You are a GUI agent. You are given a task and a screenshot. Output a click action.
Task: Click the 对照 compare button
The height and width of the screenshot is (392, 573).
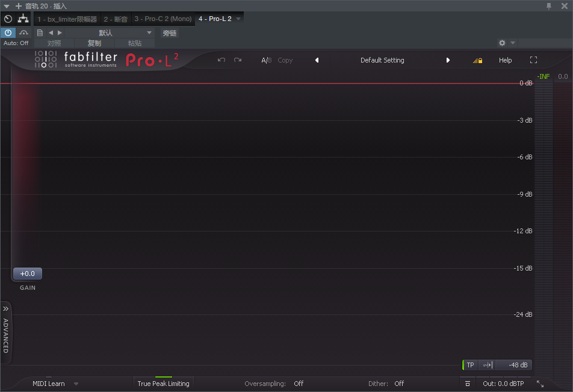[x=54, y=43]
